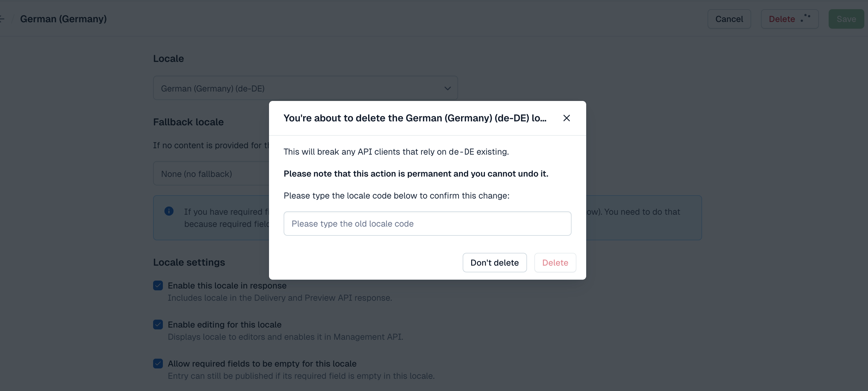This screenshot has height=391, width=868.
Task: Click the back arrow beside German (Germany)
Action: click(2, 19)
